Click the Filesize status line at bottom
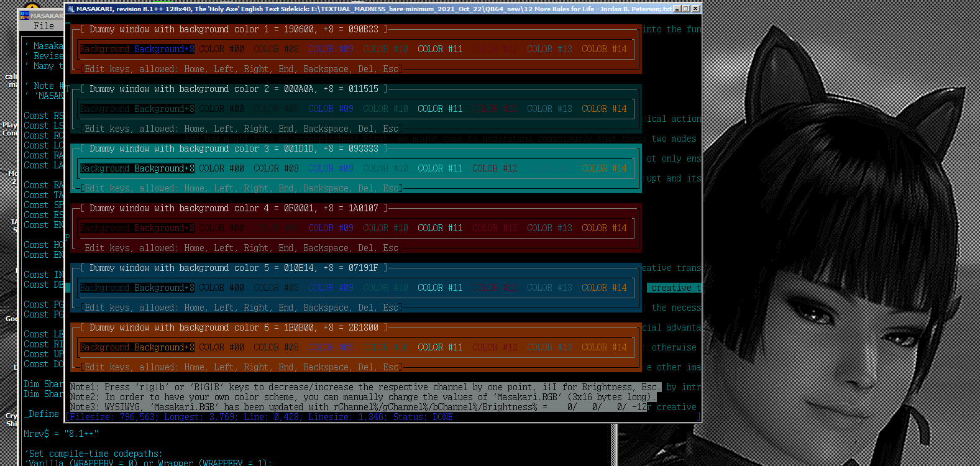Image resolution: width=980 pixels, height=466 pixels. coord(261,417)
